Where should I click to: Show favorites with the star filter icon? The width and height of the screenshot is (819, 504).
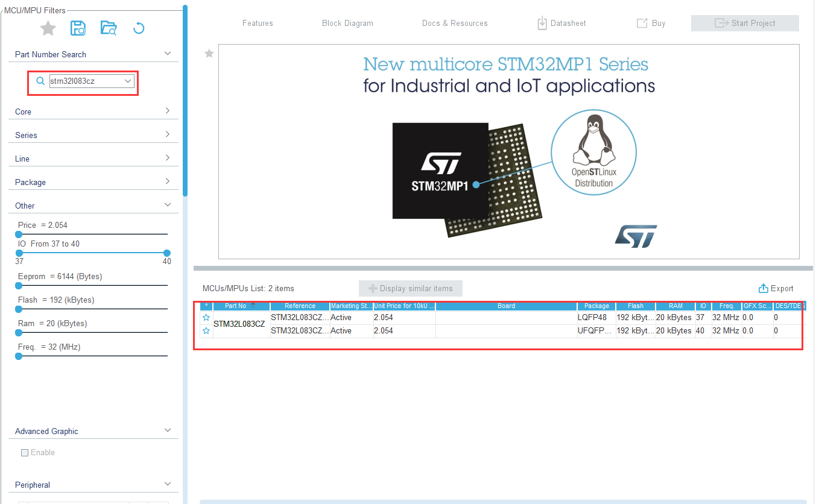48,28
